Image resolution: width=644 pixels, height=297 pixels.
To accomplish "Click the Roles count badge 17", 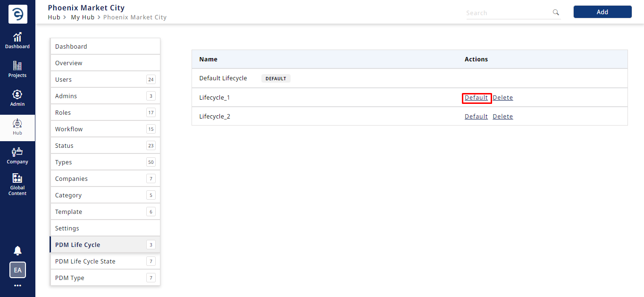I will coord(151,112).
